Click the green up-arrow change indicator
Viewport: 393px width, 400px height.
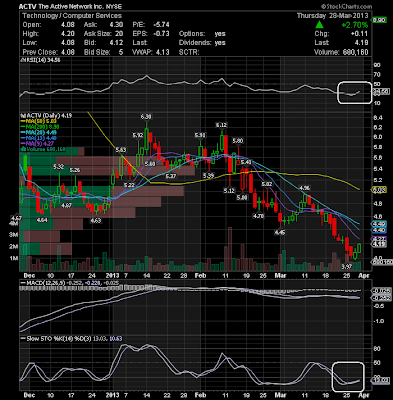319,24
